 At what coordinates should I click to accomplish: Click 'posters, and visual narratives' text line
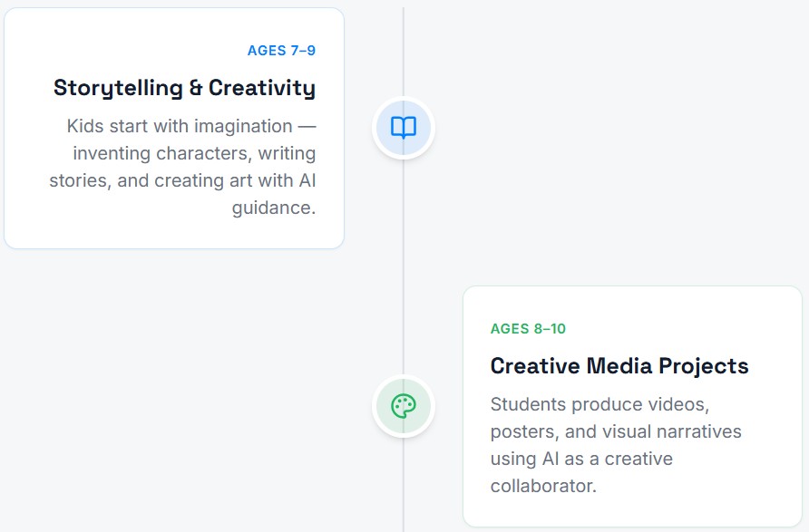616,431
